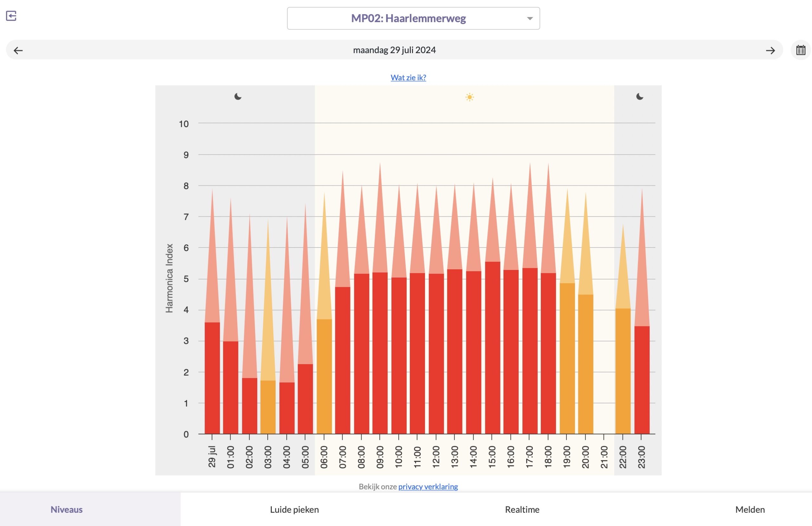Select the red bar at 15:00

(492, 348)
